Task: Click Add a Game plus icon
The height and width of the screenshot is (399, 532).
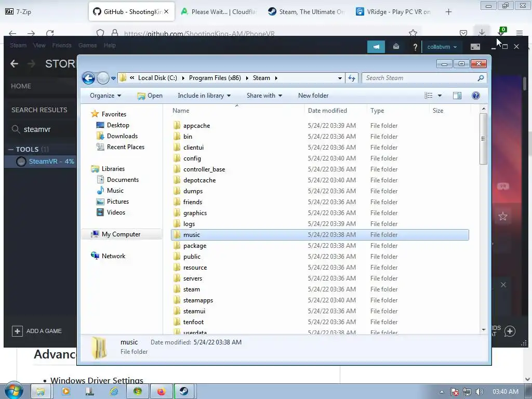Action: pyautogui.click(x=17, y=331)
